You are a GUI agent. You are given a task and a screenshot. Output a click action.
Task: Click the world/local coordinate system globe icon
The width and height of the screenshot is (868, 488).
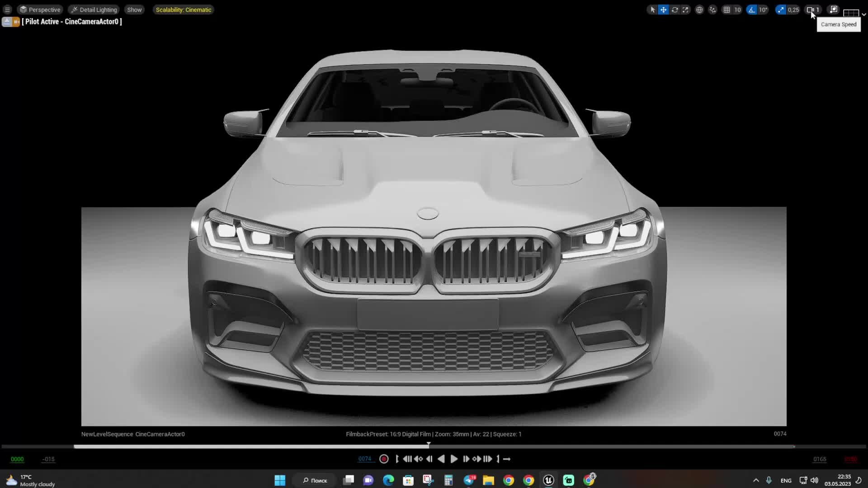[x=699, y=10]
